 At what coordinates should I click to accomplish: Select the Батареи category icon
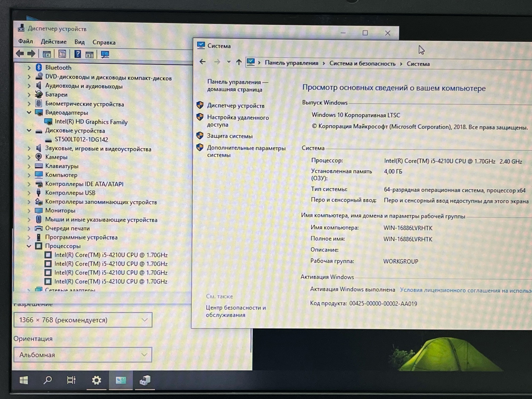pos(39,94)
